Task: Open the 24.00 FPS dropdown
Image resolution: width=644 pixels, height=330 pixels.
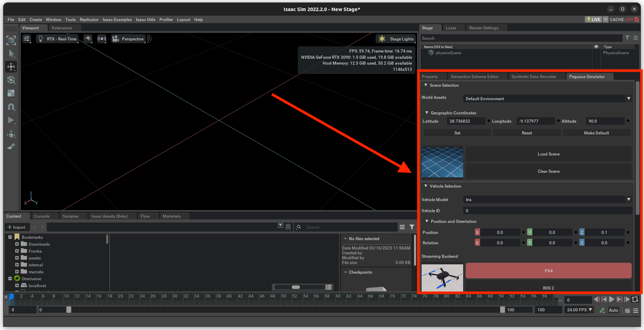Action: pyautogui.click(x=579, y=310)
